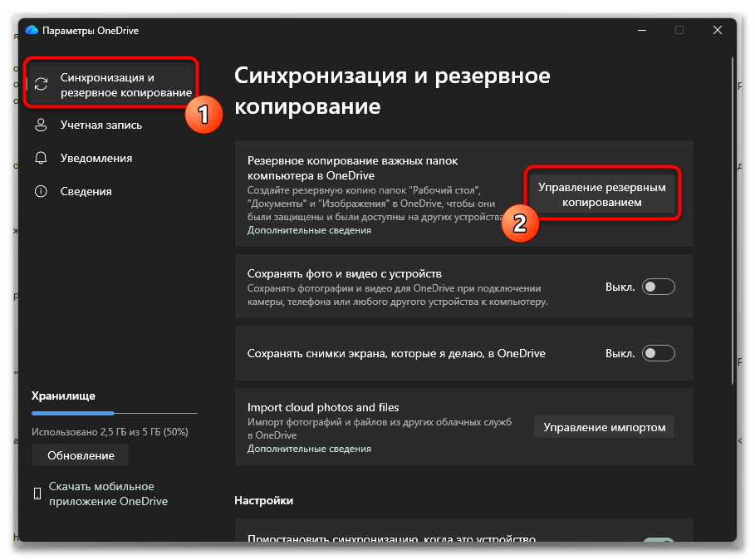This screenshot has height=560, width=755.
Task: Click the sync arrows icon in sidebar
Action: pos(41,84)
